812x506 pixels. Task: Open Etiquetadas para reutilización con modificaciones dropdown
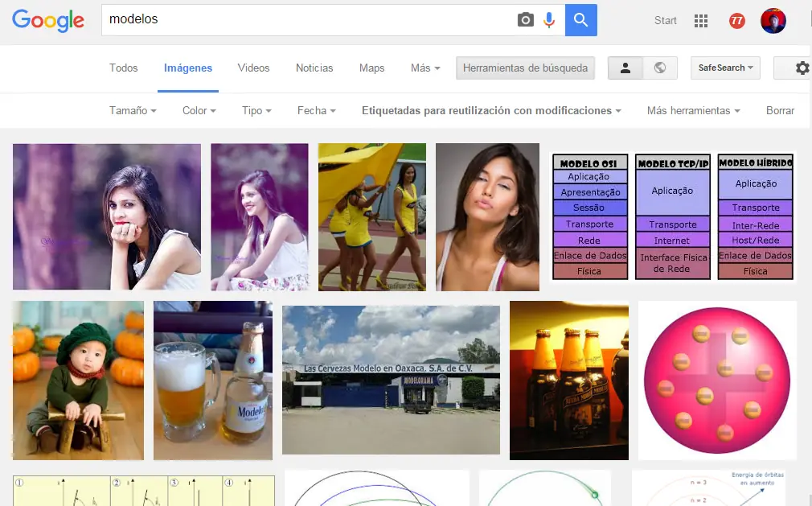(x=491, y=110)
